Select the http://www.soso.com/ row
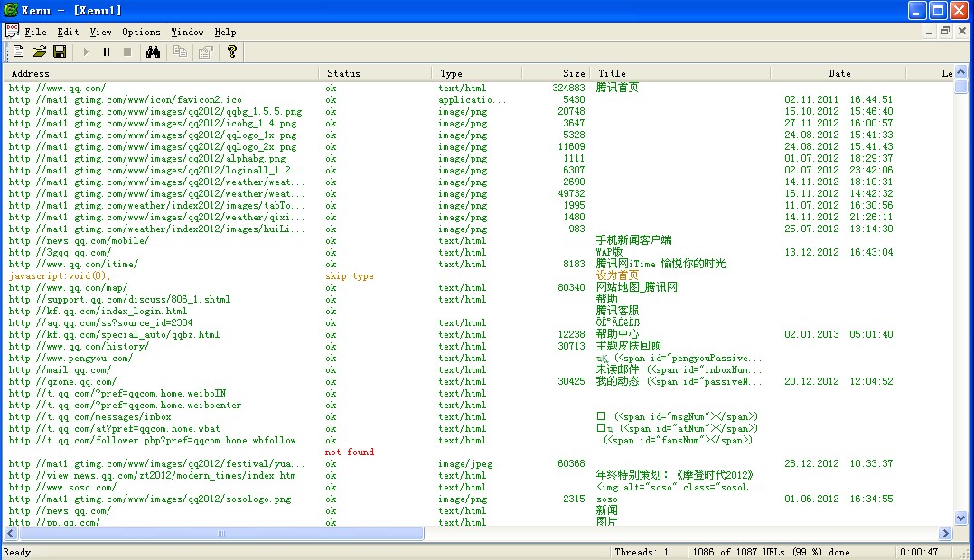 click(x=62, y=488)
